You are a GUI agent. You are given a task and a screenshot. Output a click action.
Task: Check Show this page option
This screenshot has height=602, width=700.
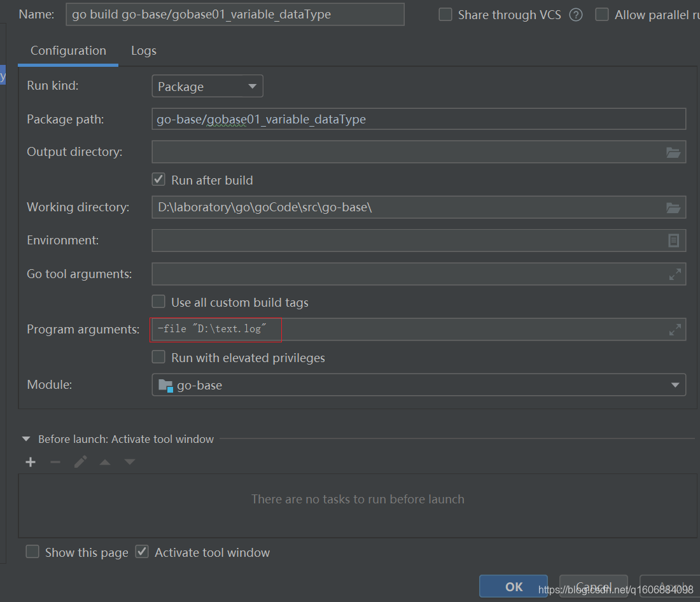pyautogui.click(x=32, y=552)
